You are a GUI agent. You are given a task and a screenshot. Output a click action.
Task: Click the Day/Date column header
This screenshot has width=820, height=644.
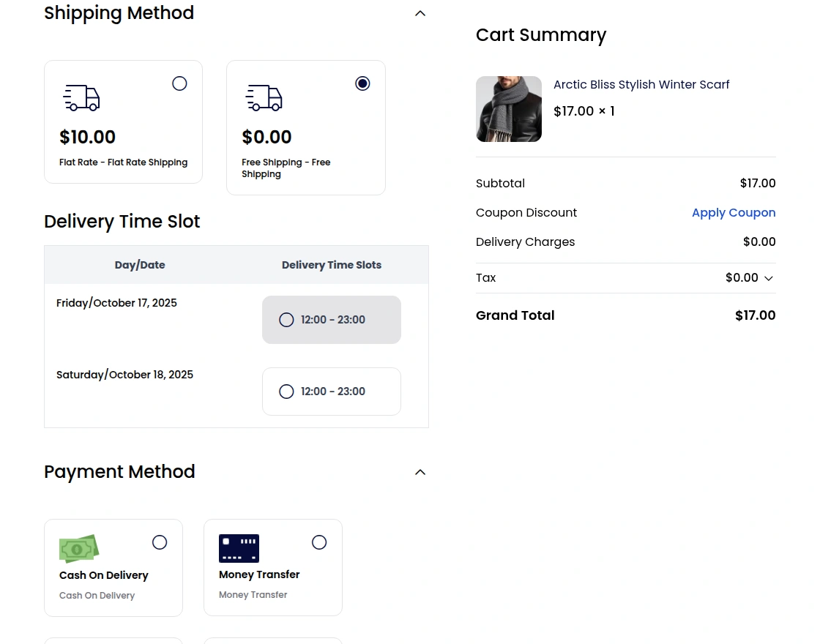tap(140, 265)
